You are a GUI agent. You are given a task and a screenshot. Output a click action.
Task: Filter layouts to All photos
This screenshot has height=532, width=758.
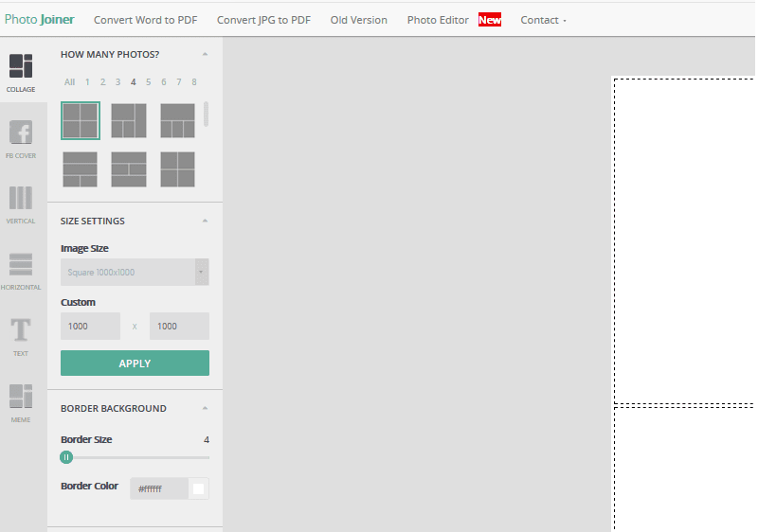(x=69, y=82)
